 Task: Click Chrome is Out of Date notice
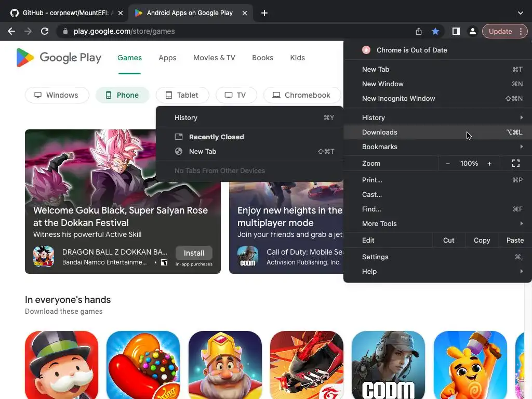click(x=437, y=50)
